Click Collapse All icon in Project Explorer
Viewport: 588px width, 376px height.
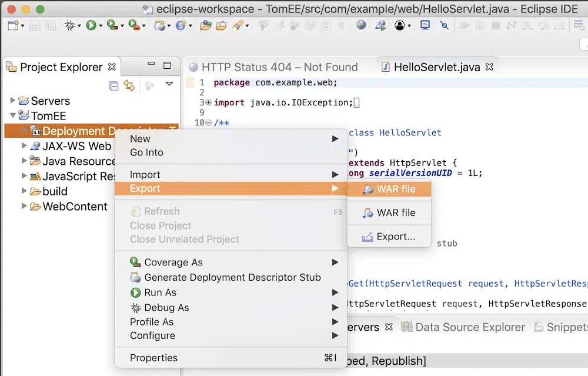pos(114,86)
